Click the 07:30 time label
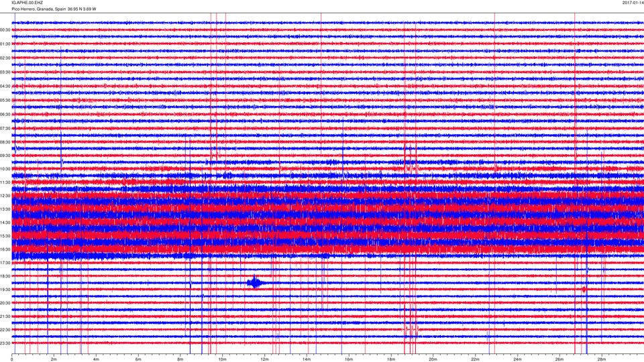Viewport: 644px width, 362px height. click(x=5, y=129)
